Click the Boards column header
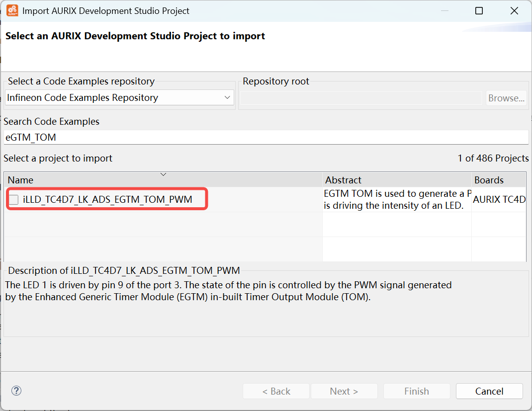Viewport: 532px width, 411px height. tap(498, 180)
